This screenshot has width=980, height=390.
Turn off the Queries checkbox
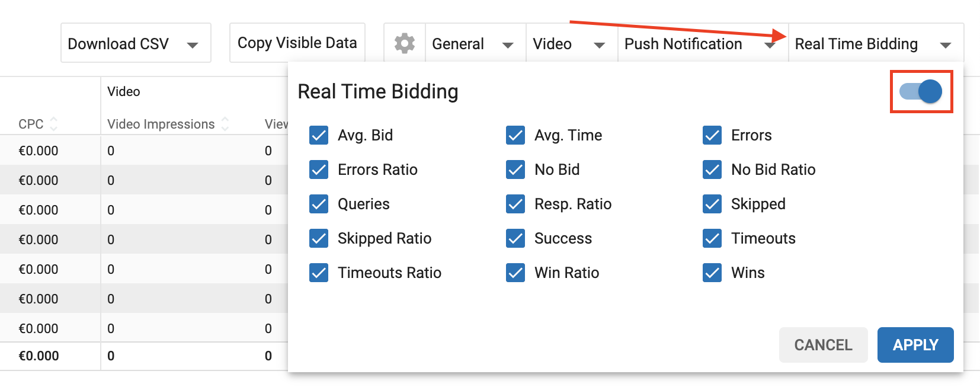[319, 204]
